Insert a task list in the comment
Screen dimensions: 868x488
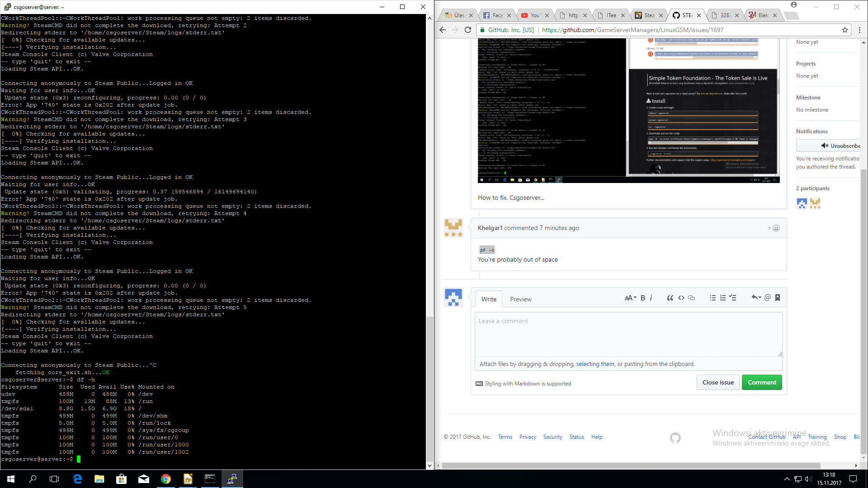[x=732, y=298]
